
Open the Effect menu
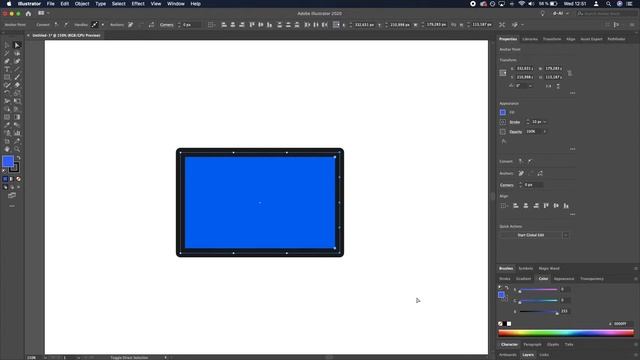pos(138,4)
